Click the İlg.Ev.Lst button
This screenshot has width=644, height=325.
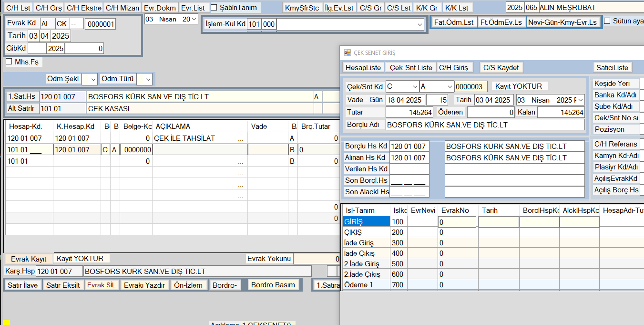click(x=339, y=8)
